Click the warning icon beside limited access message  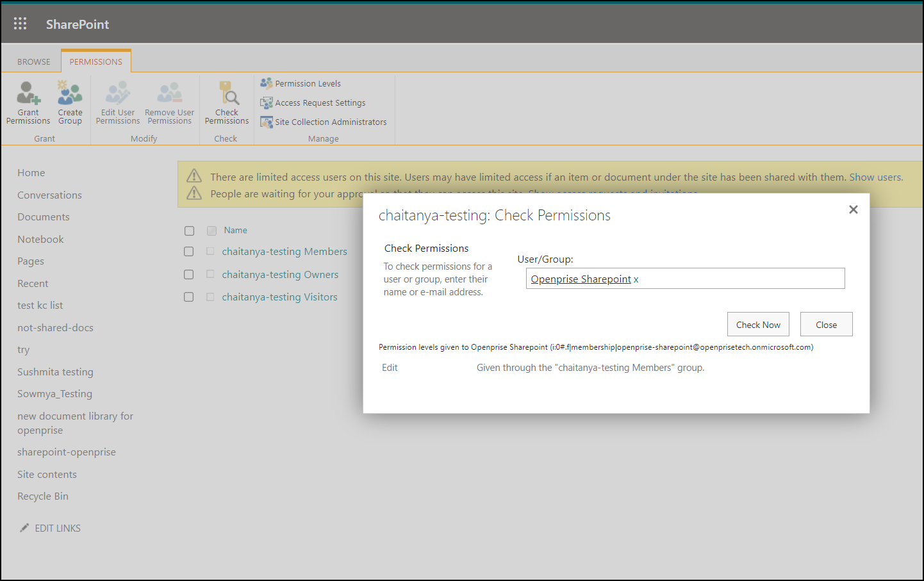(194, 176)
